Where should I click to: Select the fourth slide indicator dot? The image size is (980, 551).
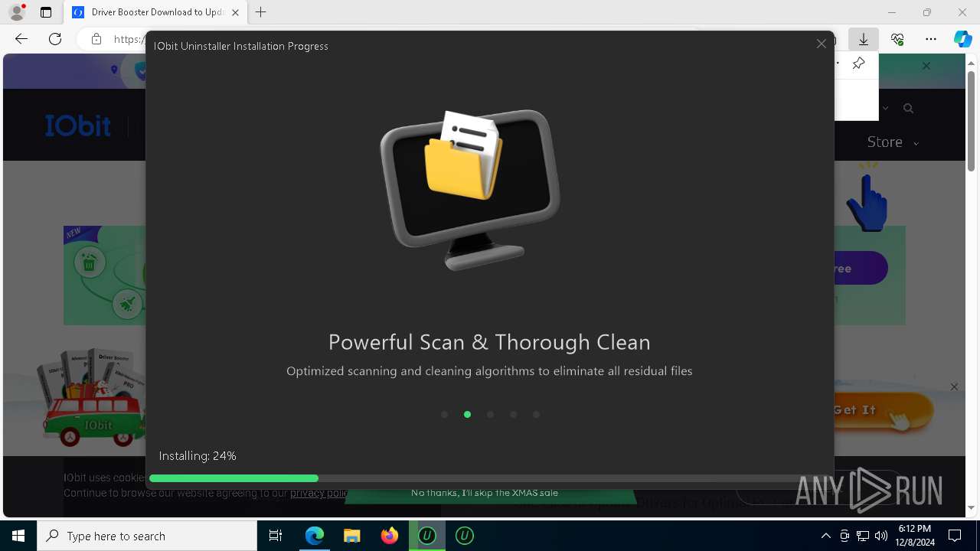pyautogui.click(x=513, y=415)
